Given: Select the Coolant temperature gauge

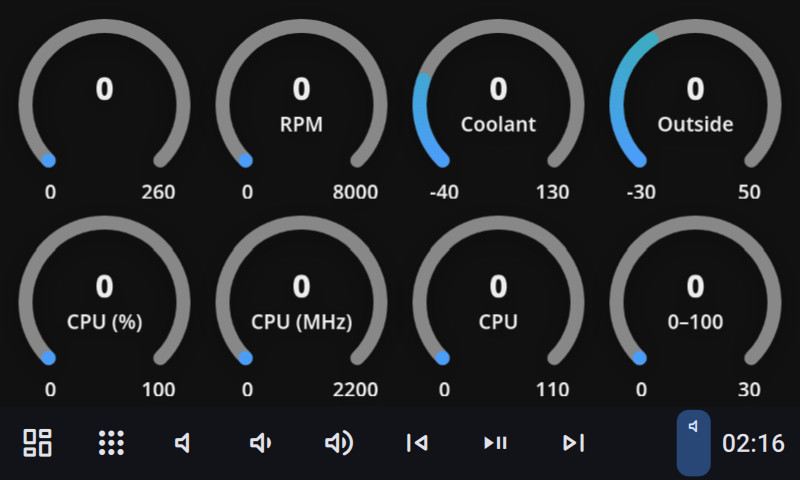Looking at the screenshot, I should pyautogui.click(x=498, y=105).
